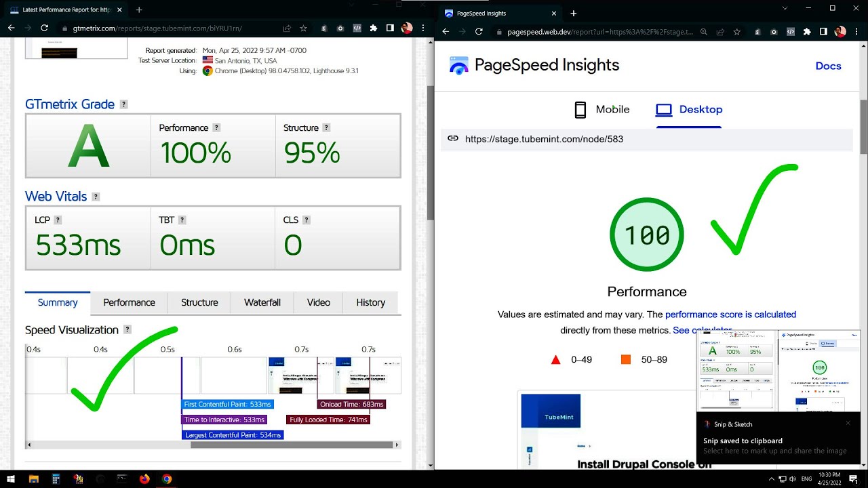Click the speed visualization horizontal scrollbar
868x488 pixels.
tap(292, 445)
